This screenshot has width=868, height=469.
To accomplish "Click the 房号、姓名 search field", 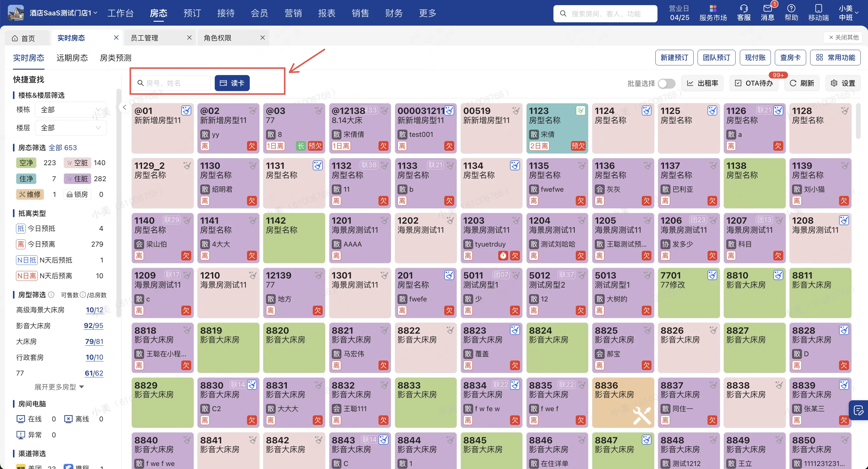I will point(172,83).
